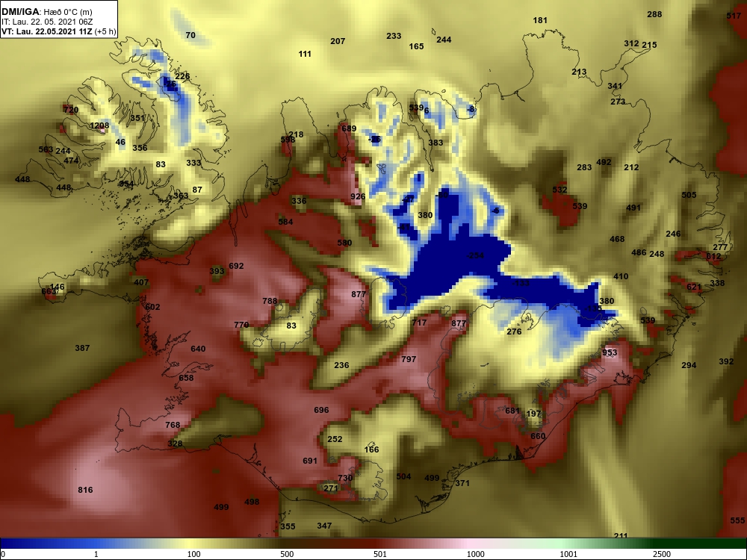Click the map value '288'
The image size is (747, 560).
(654, 14)
